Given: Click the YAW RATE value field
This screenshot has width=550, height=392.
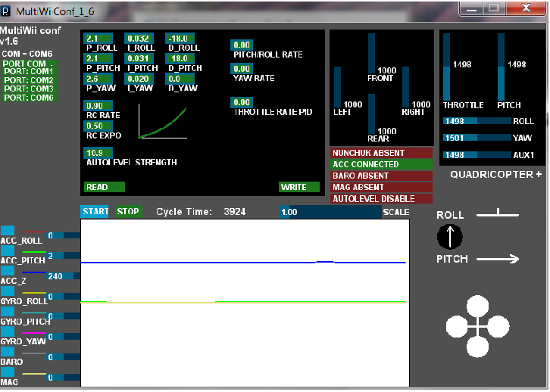Looking at the screenshot, I should (x=242, y=69).
